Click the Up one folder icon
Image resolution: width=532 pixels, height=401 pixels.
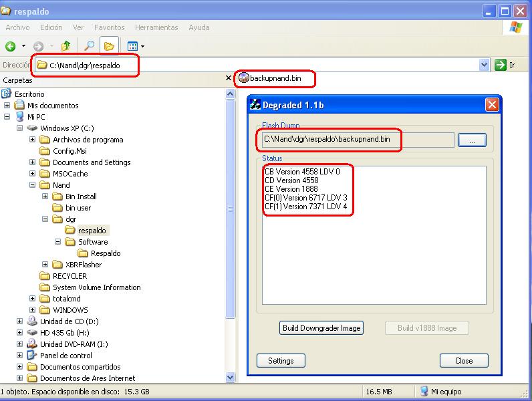65,46
